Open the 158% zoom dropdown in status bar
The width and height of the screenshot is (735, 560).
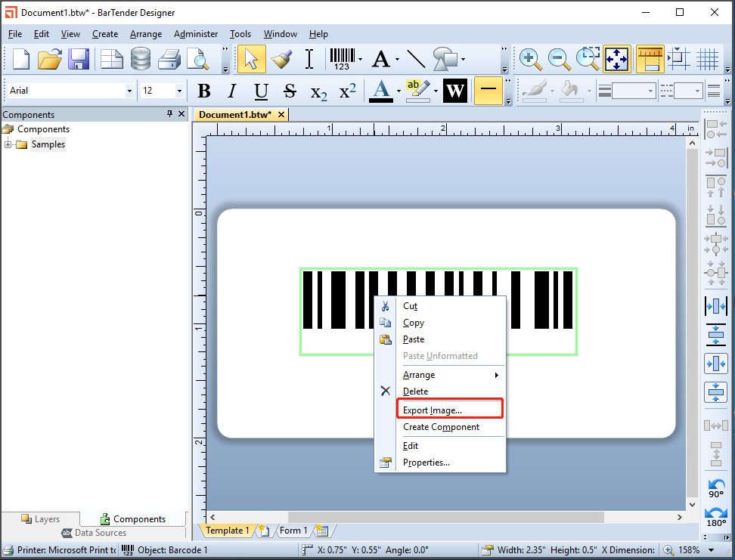click(711, 550)
